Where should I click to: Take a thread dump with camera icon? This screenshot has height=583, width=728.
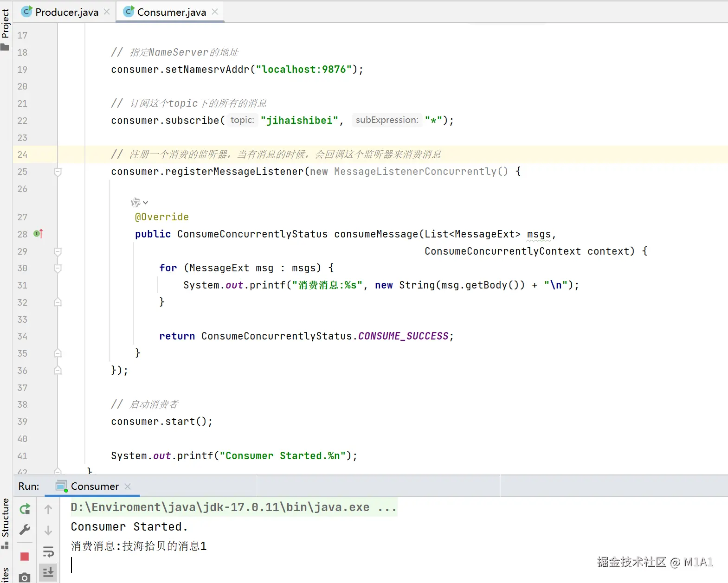[25, 577]
